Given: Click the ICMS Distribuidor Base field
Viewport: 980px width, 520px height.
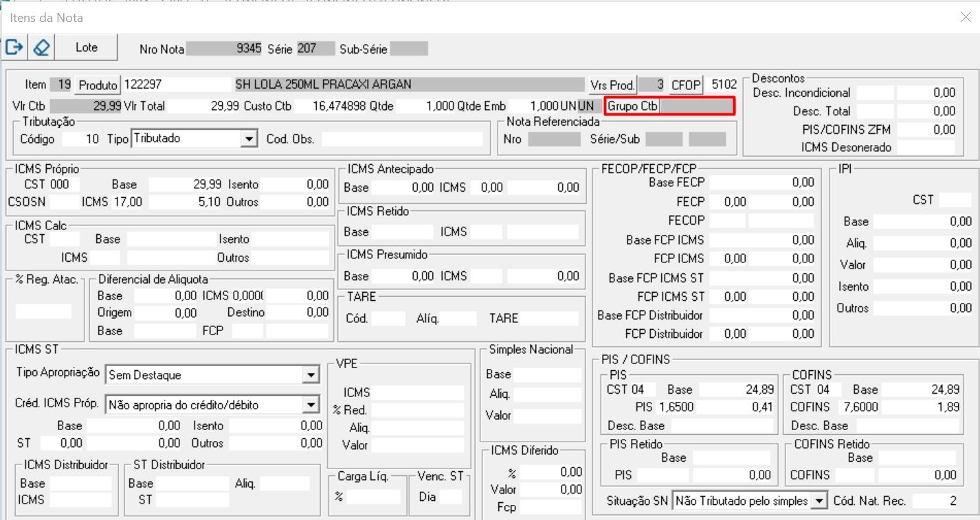Looking at the screenshot, I should (x=80, y=483).
